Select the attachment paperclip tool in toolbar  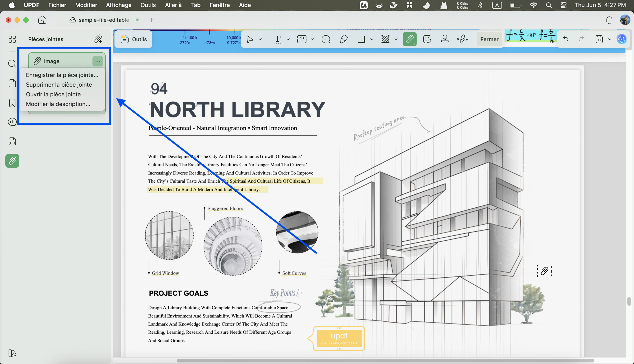tap(410, 39)
